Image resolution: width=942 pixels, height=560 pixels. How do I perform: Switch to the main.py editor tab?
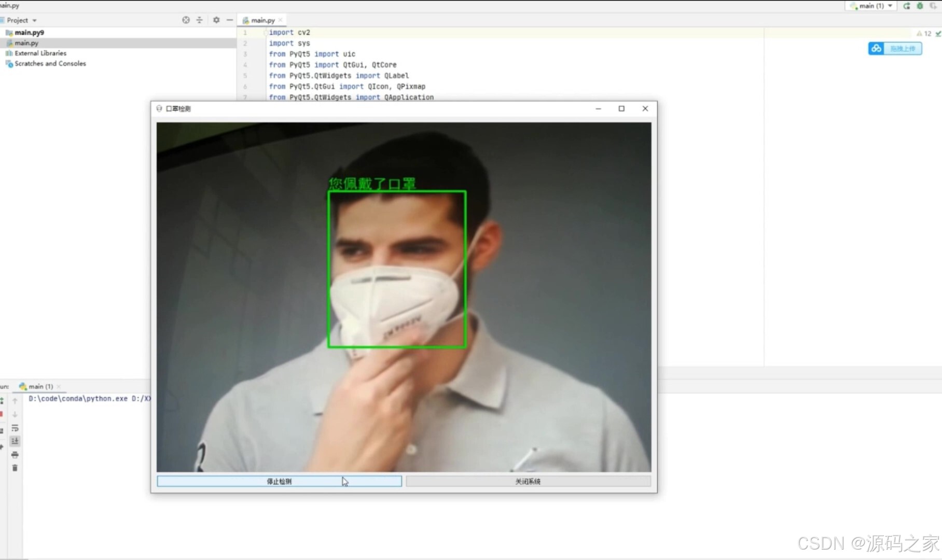pos(262,20)
